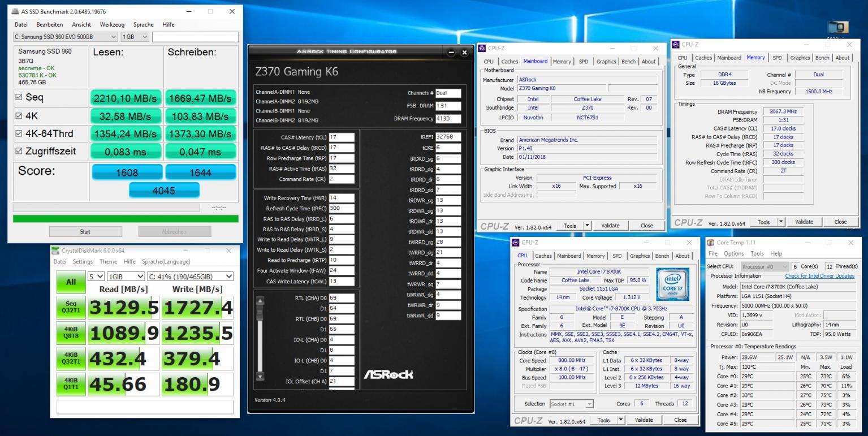868x436 pixels.
Task: Click Validate in CPU-Z Mainboard window
Action: coord(610,226)
